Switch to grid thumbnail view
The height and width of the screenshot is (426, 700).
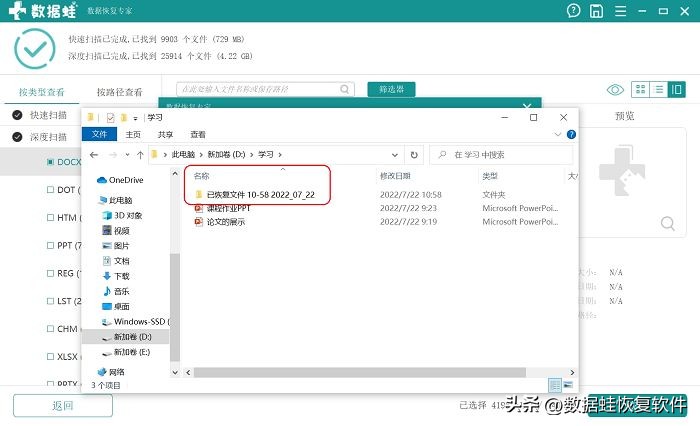pyautogui.click(x=640, y=89)
